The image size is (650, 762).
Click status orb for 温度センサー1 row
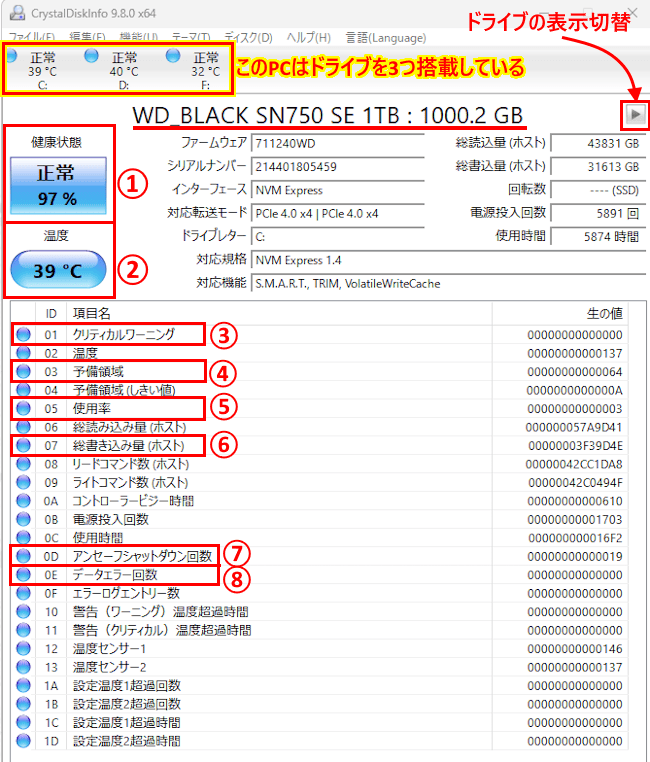click(x=23, y=648)
